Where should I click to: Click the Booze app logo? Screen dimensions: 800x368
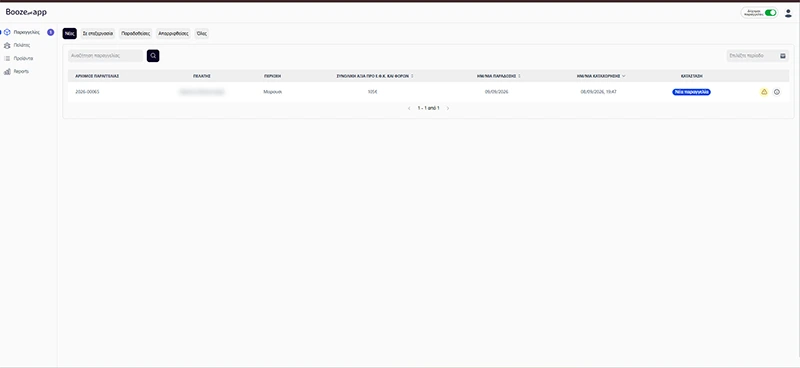coord(26,12)
